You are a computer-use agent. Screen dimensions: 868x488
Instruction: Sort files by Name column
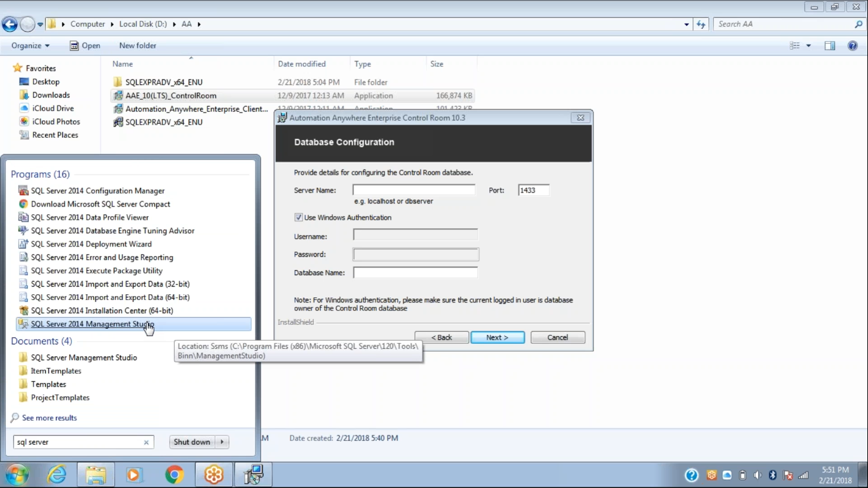pos(123,64)
